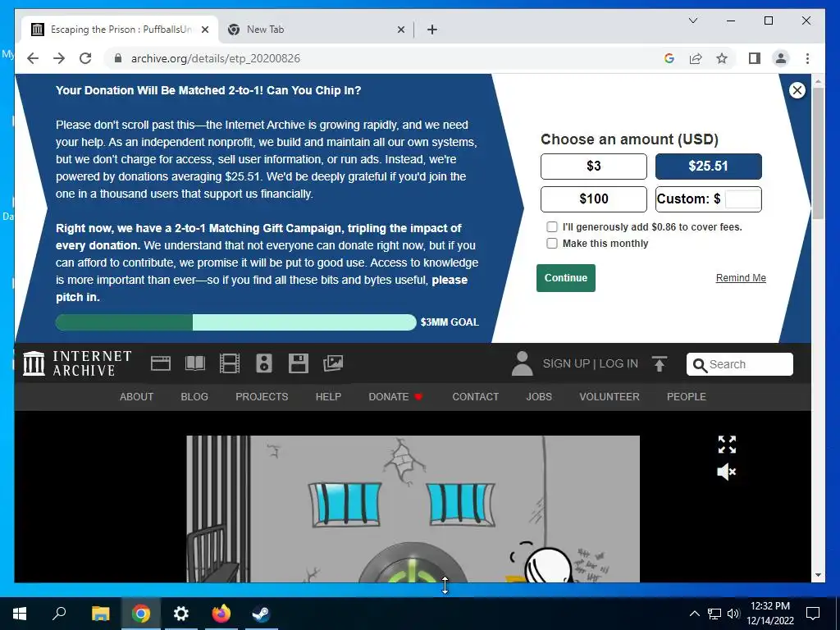Open Windows taskbar search
Viewport: 840px width, 630px height.
tap(59, 614)
